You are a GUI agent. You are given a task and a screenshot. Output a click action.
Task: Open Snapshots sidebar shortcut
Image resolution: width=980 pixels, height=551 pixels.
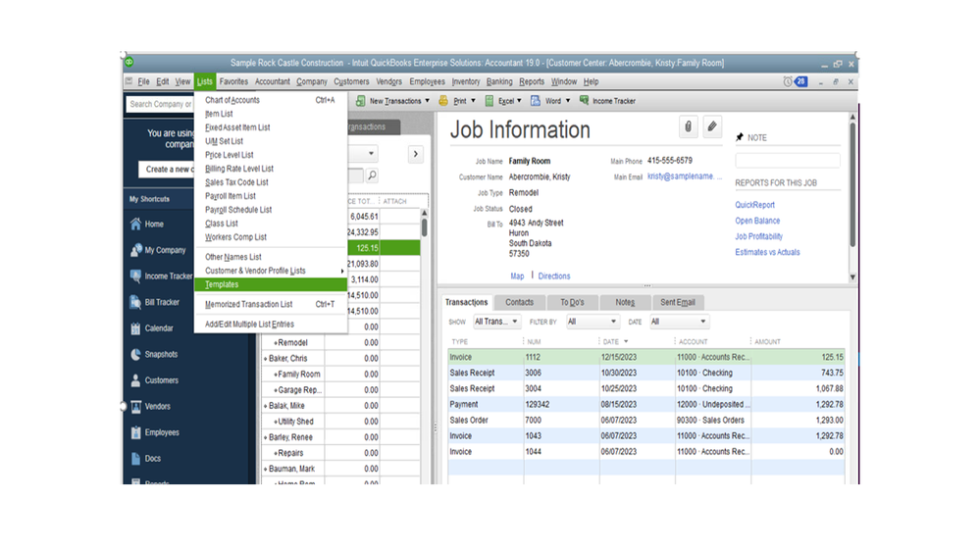tap(154, 354)
